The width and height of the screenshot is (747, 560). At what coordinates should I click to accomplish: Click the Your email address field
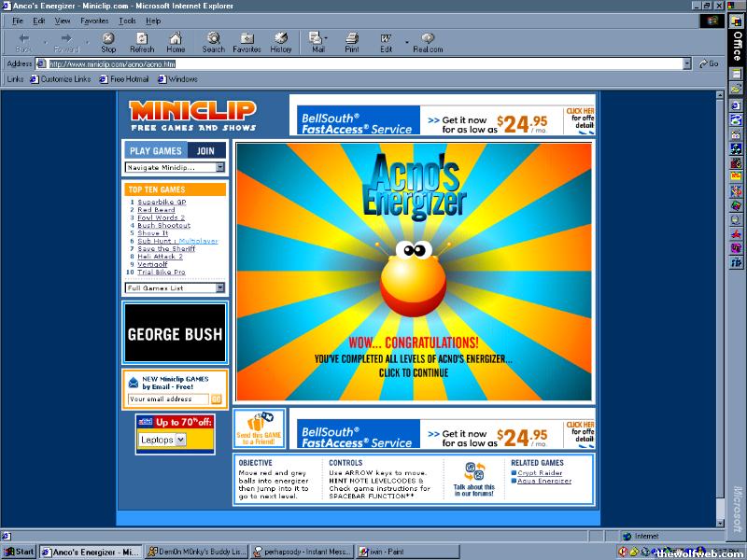(167, 399)
